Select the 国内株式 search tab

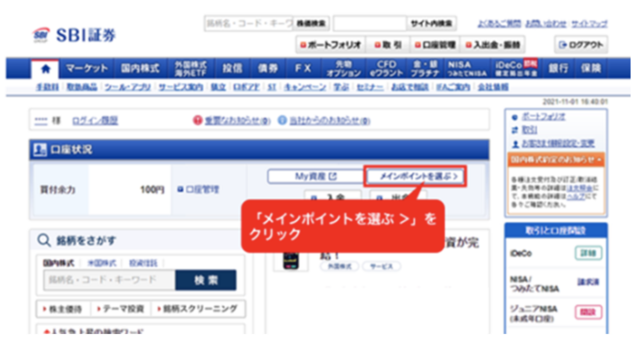59,263
